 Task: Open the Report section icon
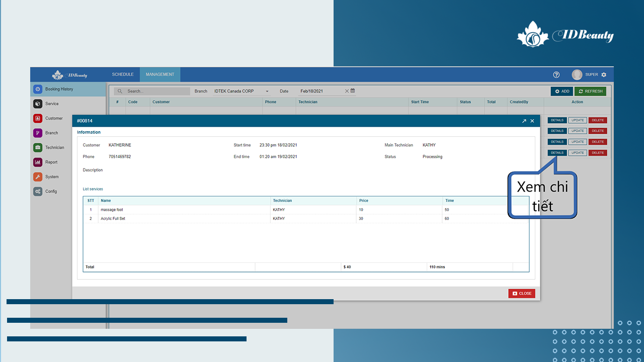coord(38,162)
